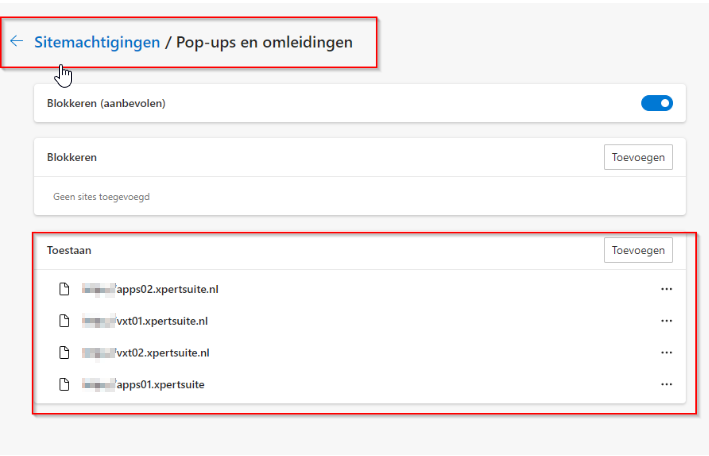Open the Sitemachtigingen breadcrumb link

97,42
